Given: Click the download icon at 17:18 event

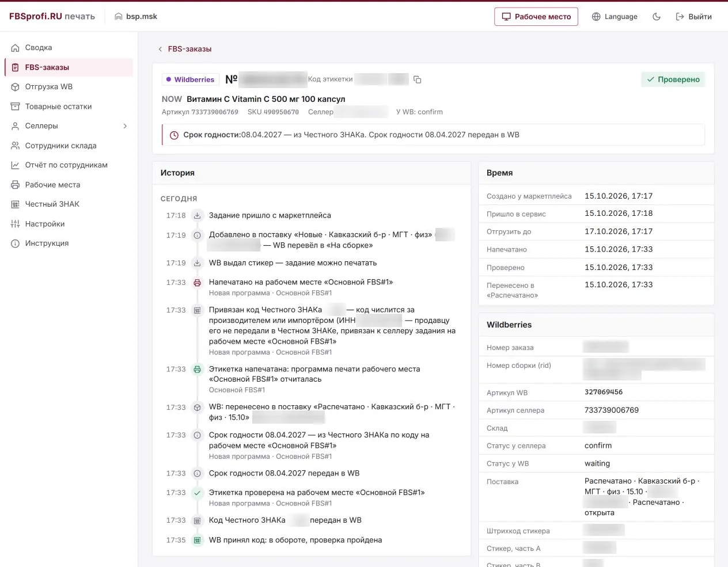Looking at the screenshot, I should click(x=197, y=215).
